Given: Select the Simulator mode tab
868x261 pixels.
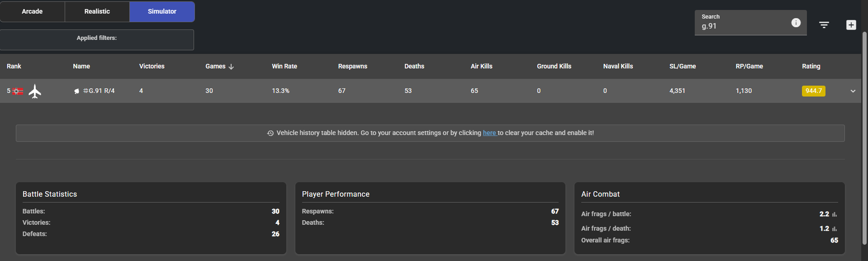Looking at the screenshot, I should pyautogui.click(x=162, y=11).
